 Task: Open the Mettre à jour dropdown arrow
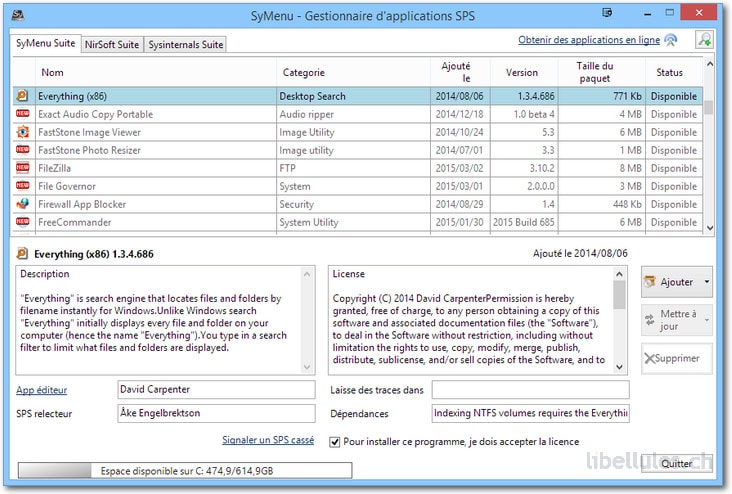(x=707, y=320)
